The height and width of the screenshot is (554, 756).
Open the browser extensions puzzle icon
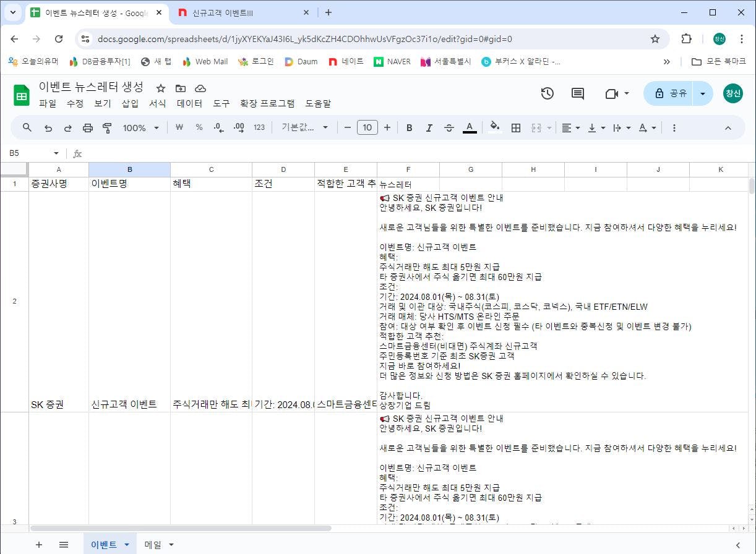tap(686, 39)
